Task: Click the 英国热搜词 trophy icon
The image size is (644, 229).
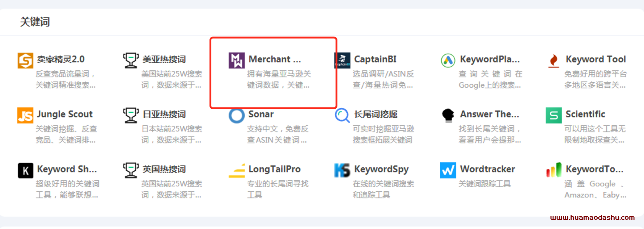Action: [x=131, y=170]
